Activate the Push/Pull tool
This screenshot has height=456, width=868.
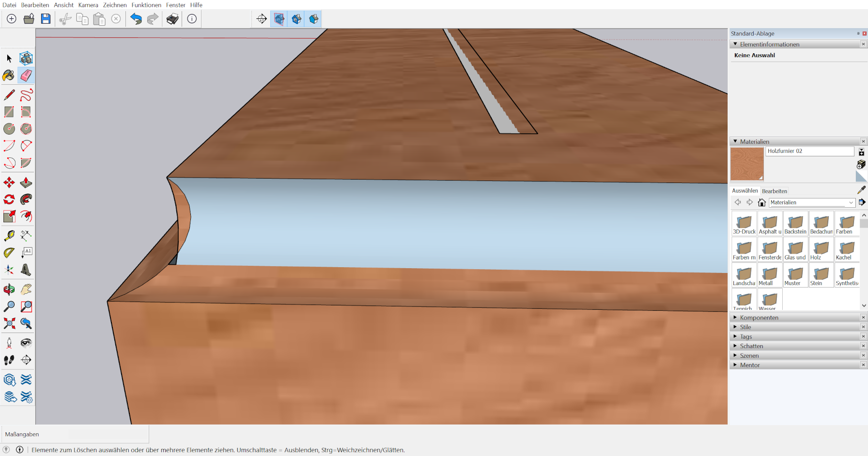point(26,182)
